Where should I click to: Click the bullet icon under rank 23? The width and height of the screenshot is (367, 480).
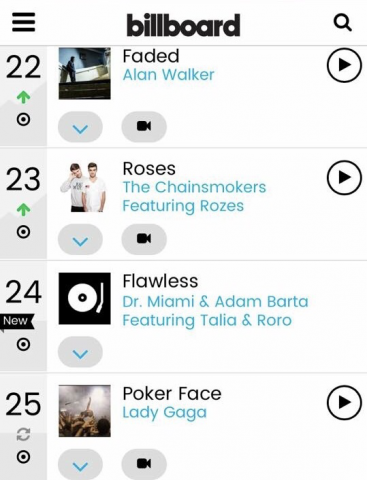click(23, 232)
